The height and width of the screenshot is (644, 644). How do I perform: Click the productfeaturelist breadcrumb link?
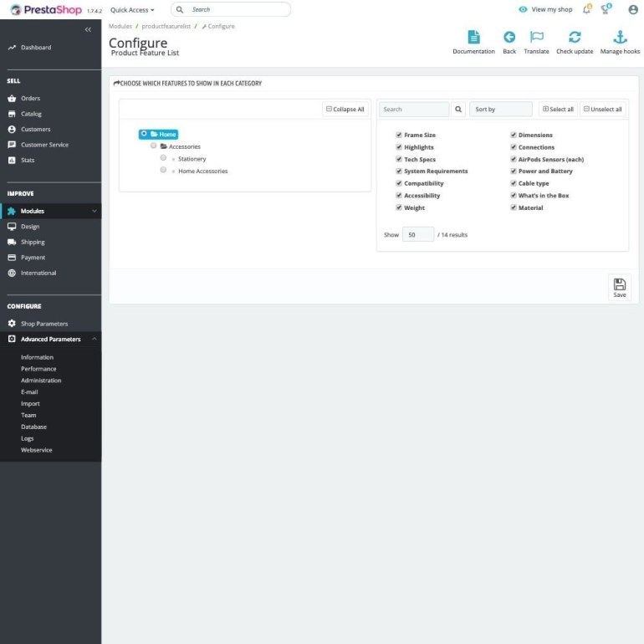pos(166,26)
